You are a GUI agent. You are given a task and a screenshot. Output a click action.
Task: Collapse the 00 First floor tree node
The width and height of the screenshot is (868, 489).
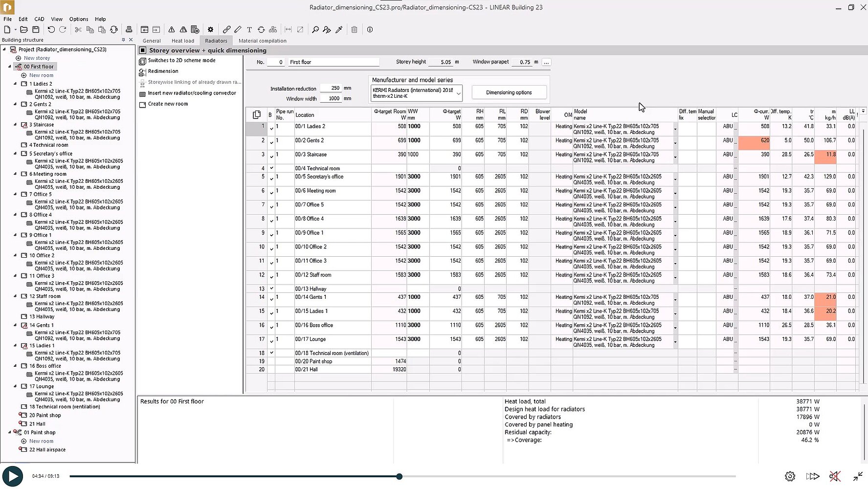(x=10, y=67)
